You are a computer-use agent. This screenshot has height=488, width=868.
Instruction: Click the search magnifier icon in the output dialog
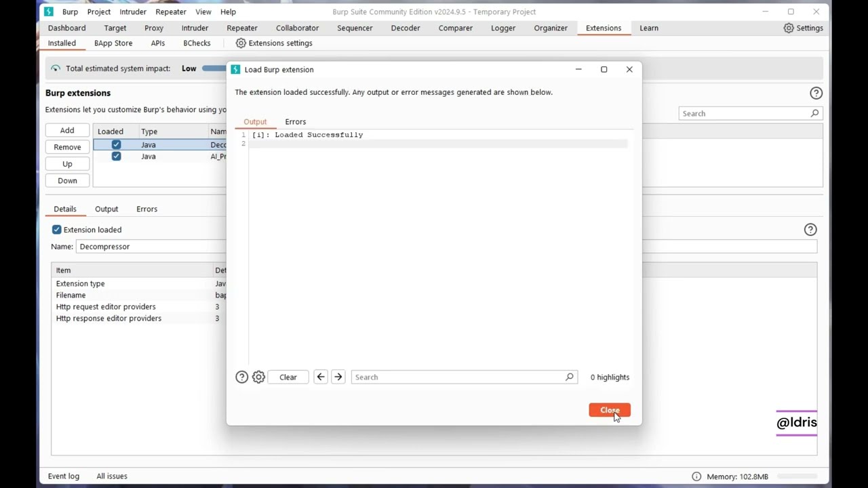click(569, 377)
